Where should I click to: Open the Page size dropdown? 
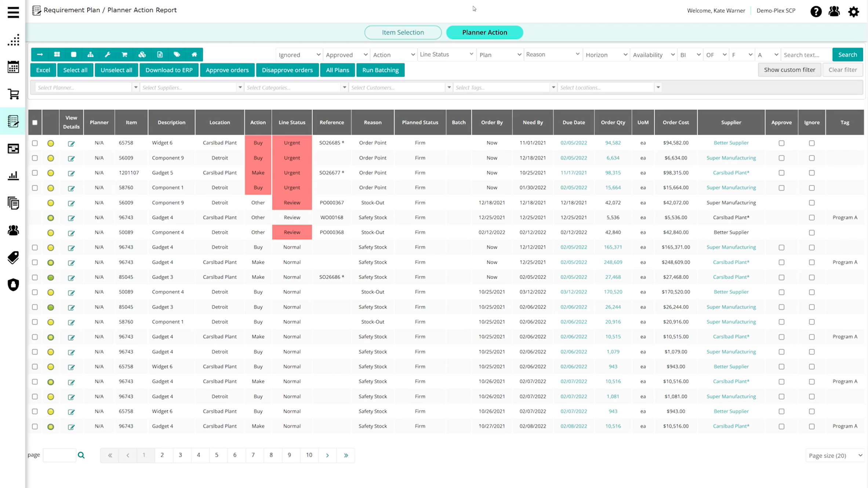point(835,455)
